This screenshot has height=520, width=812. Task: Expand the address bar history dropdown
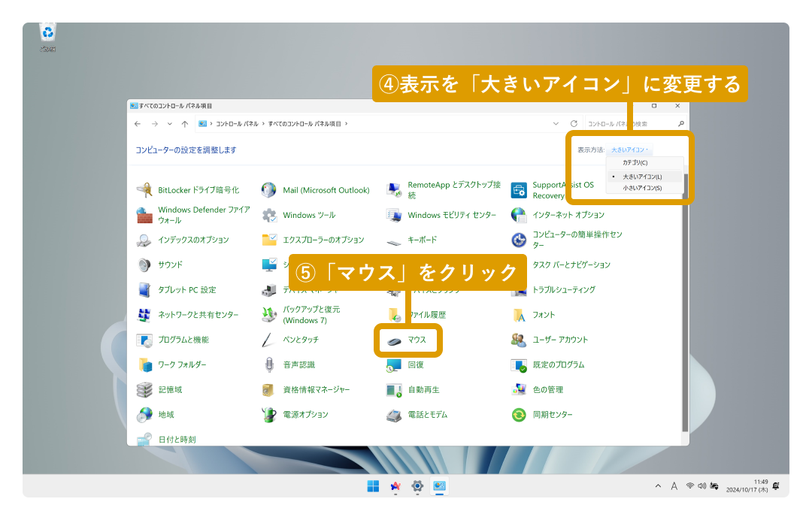tap(556, 124)
